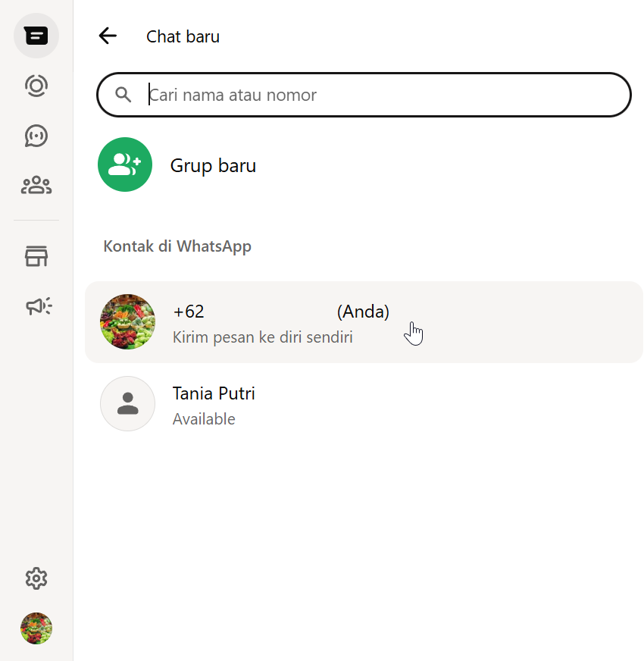Start chat with Tania Putri by name
The image size is (644, 661).
tap(214, 393)
